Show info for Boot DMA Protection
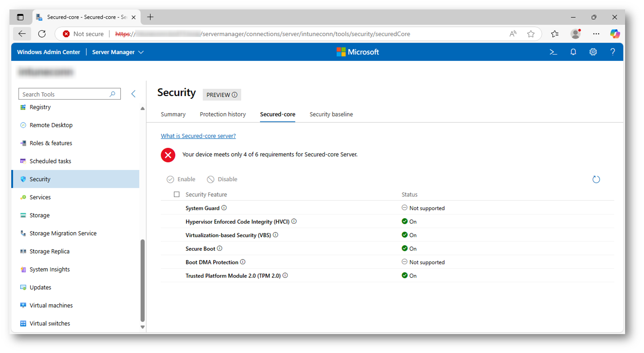644x353 pixels. 243,262
